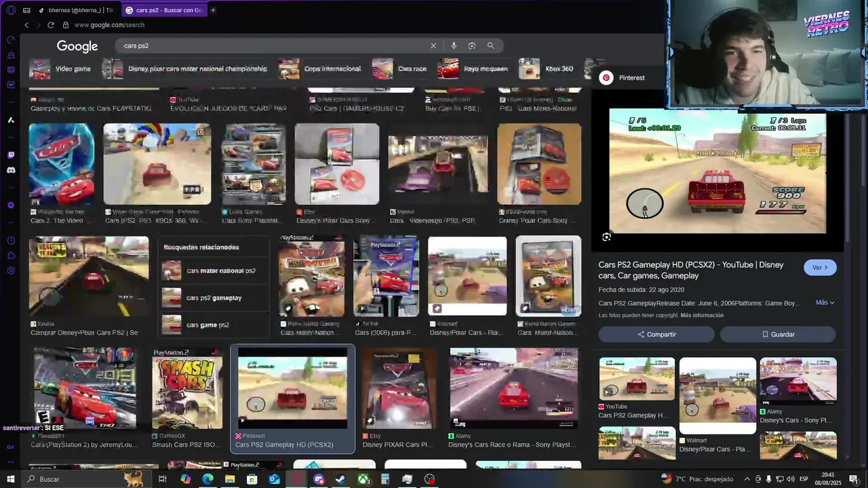Open Opera GX main menu logo
The image size is (868, 488).
click(11, 10)
